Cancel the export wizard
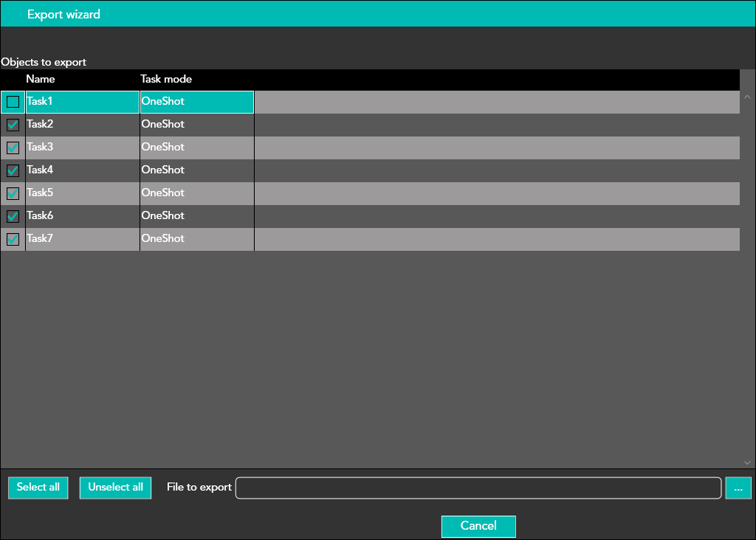 [x=478, y=526]
